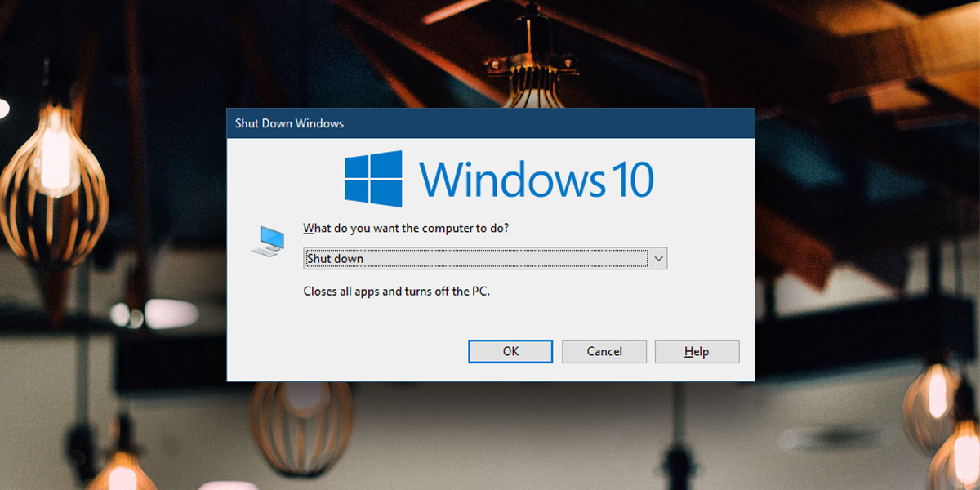Click the computer monitor icon
Image resolution: width=980 pixels, height=490 pixels.
(x=269, y=241)
